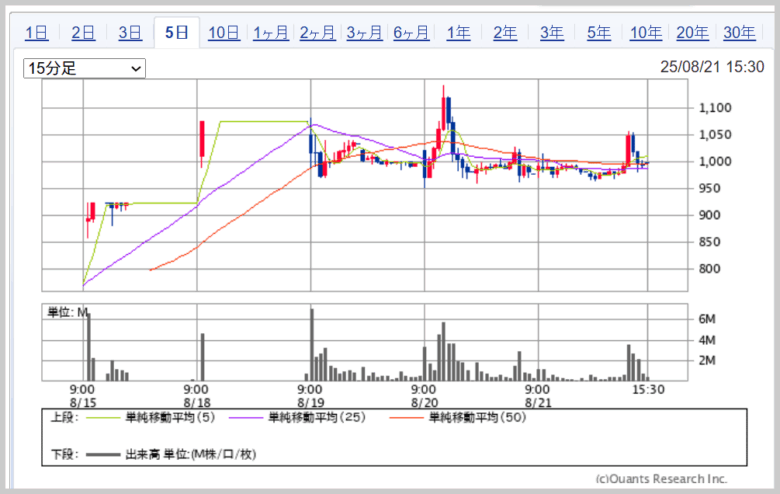The height and width of the screenshot is (494, 780).
Task: Click the 単純移動平均(5) legend entry
Action: coord(170,417)
